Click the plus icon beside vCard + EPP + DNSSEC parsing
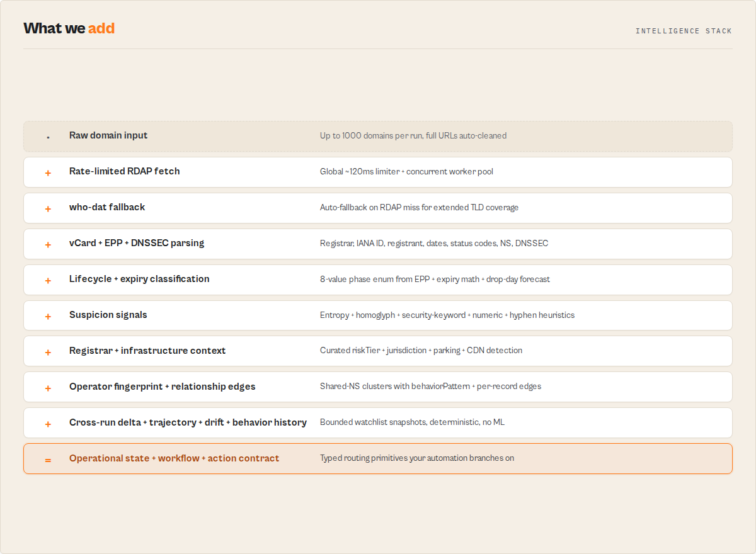Viewport: 756px width, 554px height. (48, 244)
